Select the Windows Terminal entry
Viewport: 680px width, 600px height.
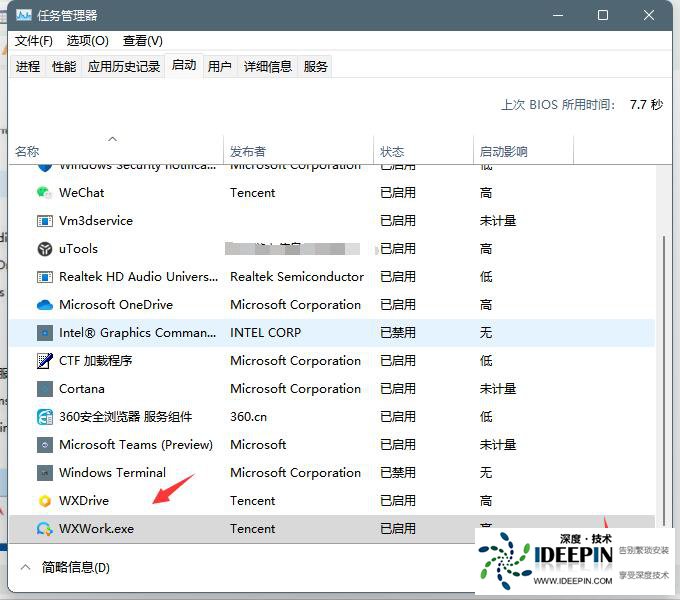coord(112,473)
